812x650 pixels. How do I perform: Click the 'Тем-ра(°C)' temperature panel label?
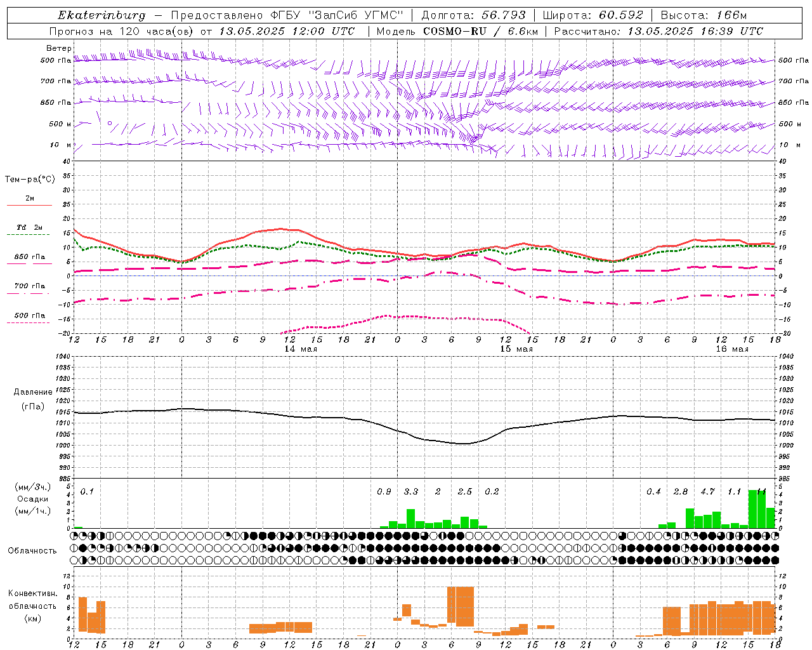pos(30,180)
